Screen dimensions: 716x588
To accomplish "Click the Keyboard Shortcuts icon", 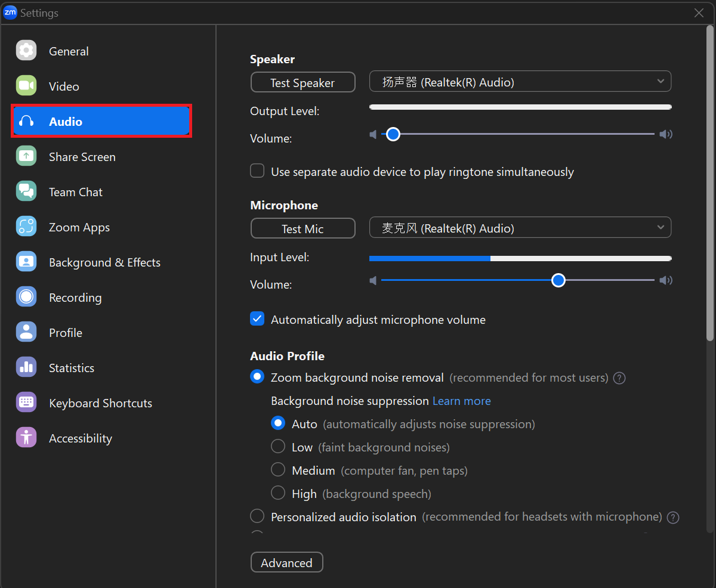I will [26, 403].
